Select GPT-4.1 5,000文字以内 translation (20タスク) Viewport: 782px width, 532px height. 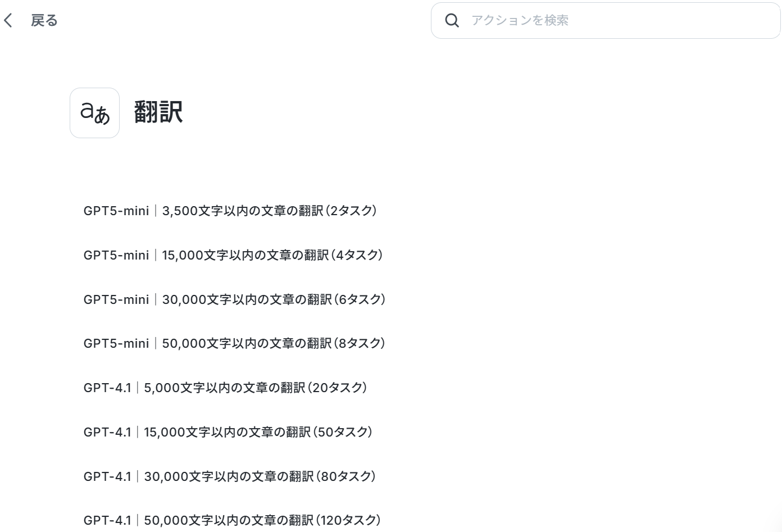(x=225, y=388)
